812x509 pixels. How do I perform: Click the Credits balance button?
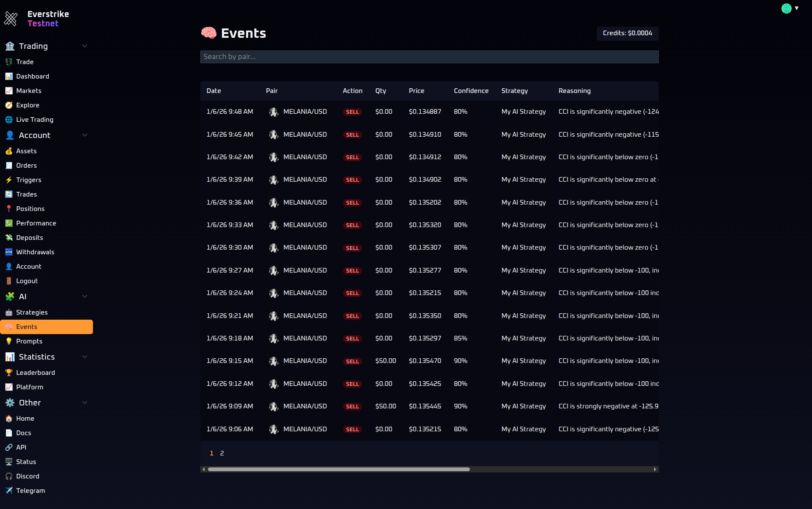pyautogui.click(x=627, y=33)
